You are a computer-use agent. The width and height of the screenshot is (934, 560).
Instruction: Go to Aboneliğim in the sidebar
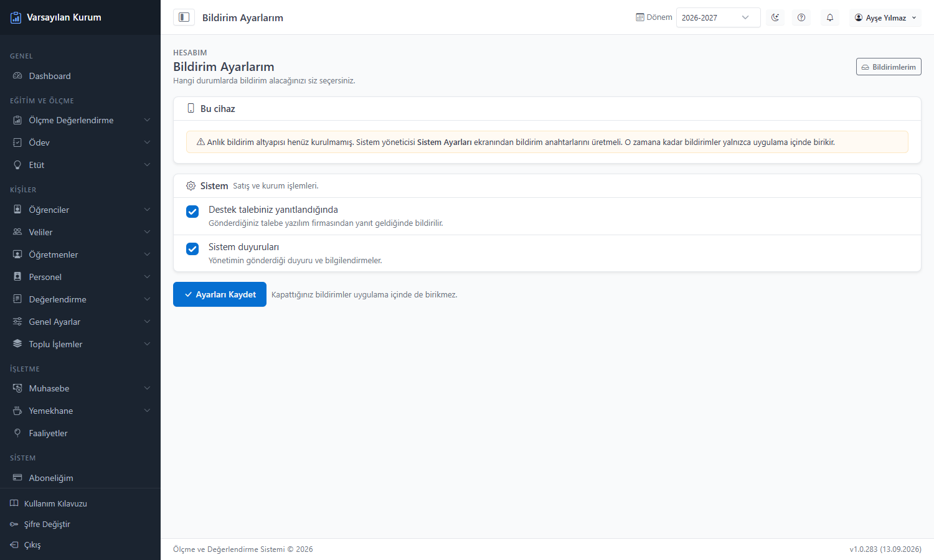80,478
